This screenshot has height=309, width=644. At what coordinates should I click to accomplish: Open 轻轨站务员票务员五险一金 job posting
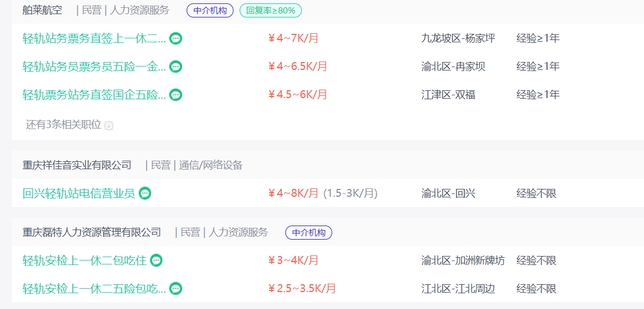point(95,67)
